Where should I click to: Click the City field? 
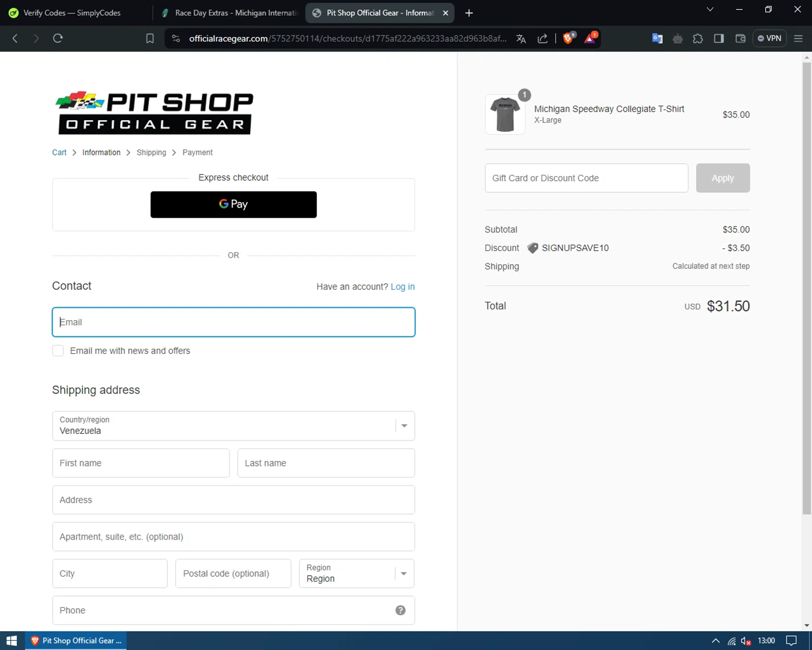[110, 574]
